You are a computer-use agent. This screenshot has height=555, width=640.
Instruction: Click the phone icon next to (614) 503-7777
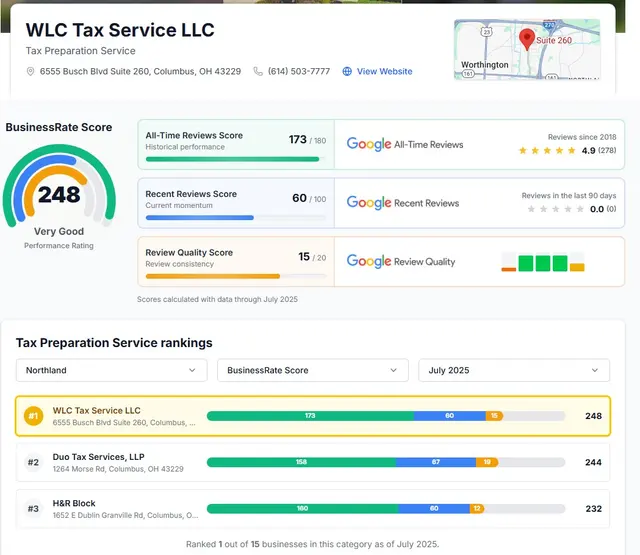(258, 71)
